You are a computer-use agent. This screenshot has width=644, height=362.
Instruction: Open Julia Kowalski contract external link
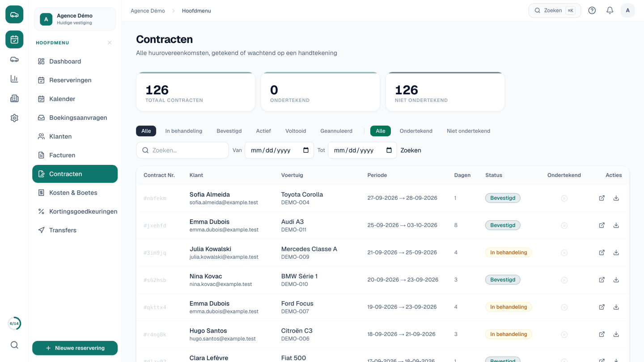click(x=602, y=253)
